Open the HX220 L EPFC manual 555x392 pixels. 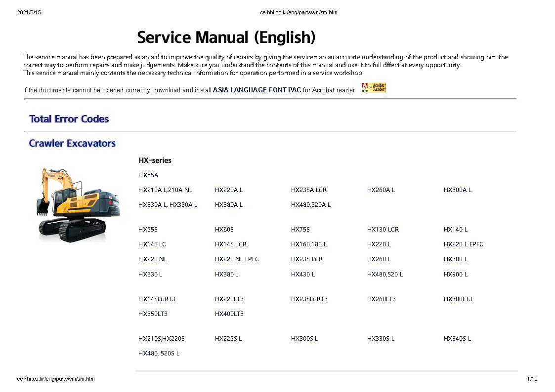[464, 244]
